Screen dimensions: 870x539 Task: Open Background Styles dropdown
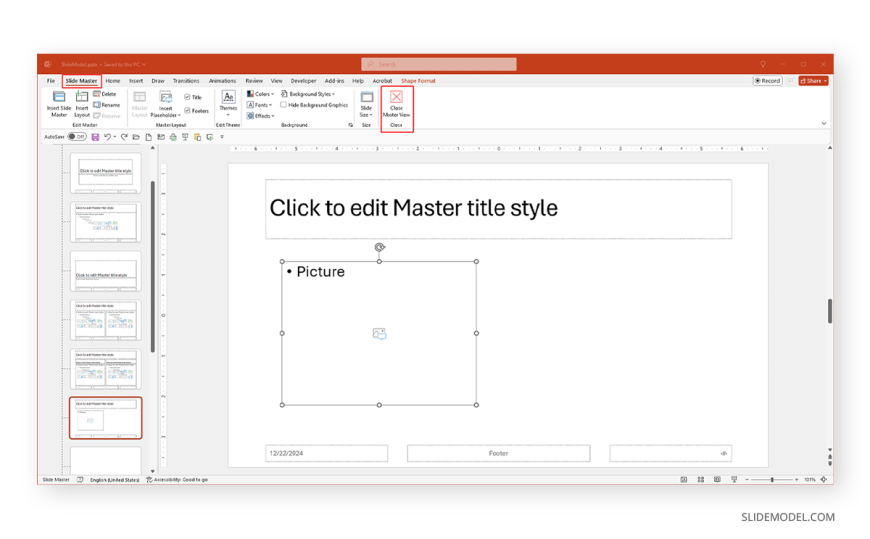(308, 94)
